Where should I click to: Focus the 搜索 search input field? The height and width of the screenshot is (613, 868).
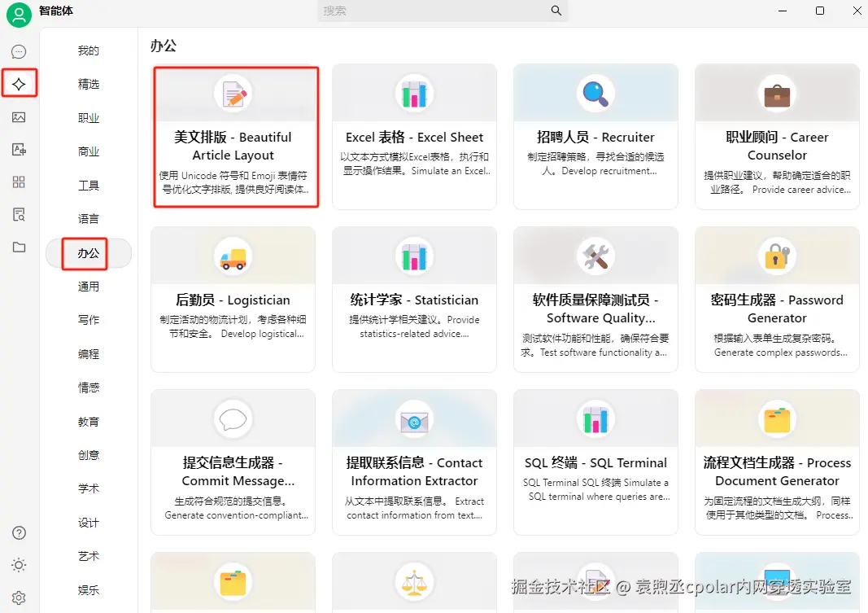coord(443,11)
